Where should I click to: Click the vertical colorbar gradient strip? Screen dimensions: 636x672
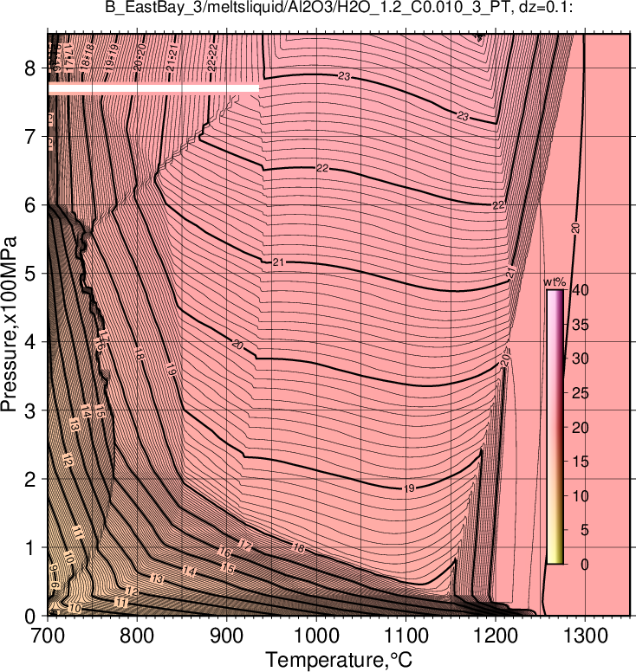[555, 427]
